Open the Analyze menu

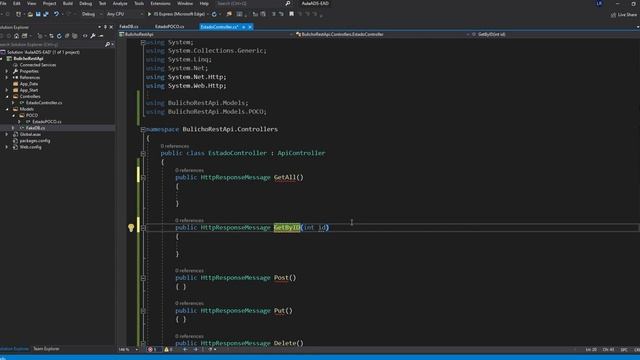click(120, 3)
